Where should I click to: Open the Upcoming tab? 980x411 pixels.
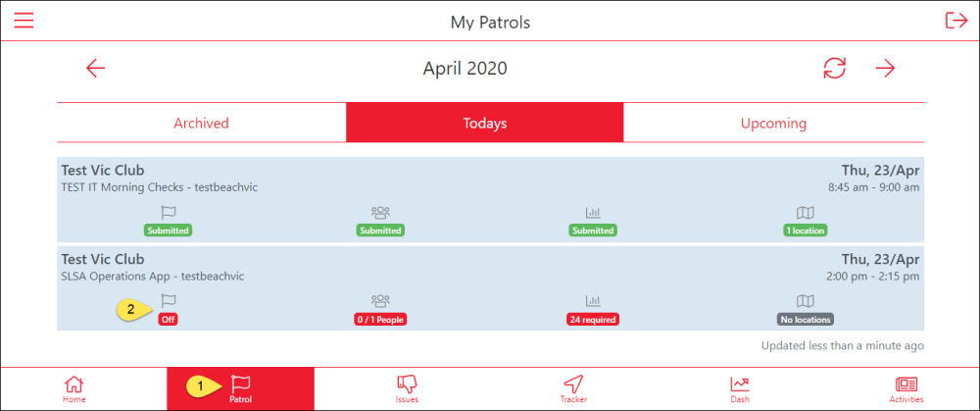(x=773, y=124)
